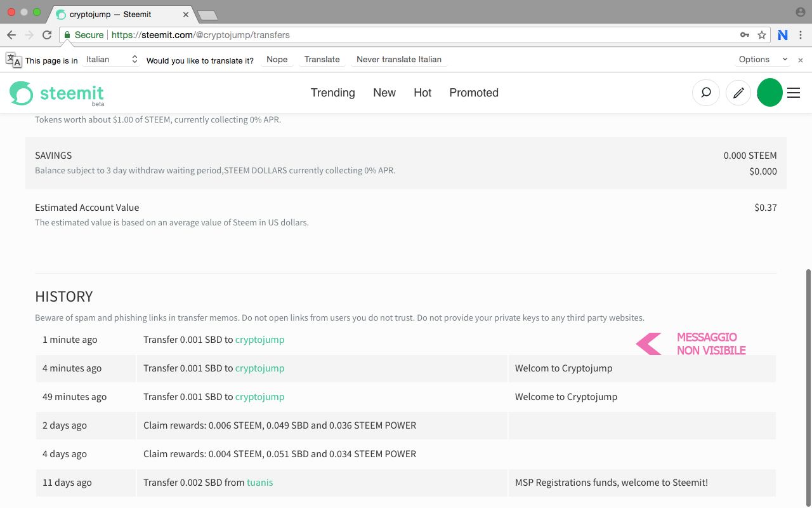
Task: Click the secure padlock icon
Action: 67,35
